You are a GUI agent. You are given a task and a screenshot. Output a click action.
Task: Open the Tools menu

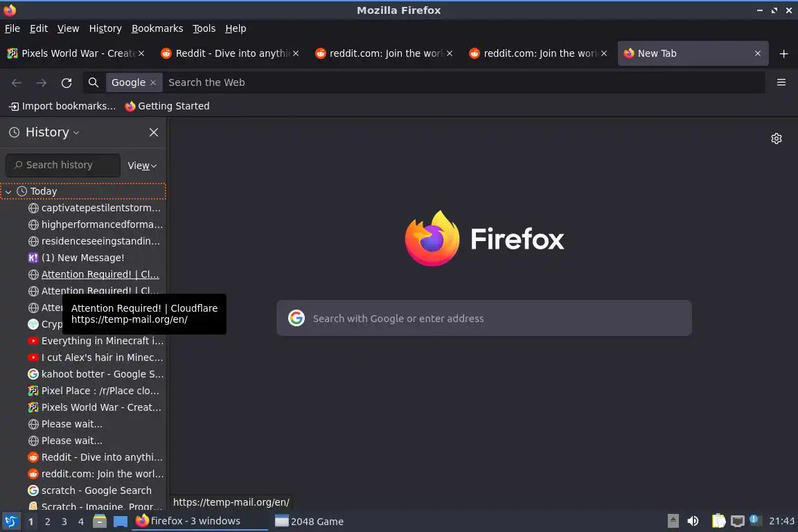coord(204,28)
